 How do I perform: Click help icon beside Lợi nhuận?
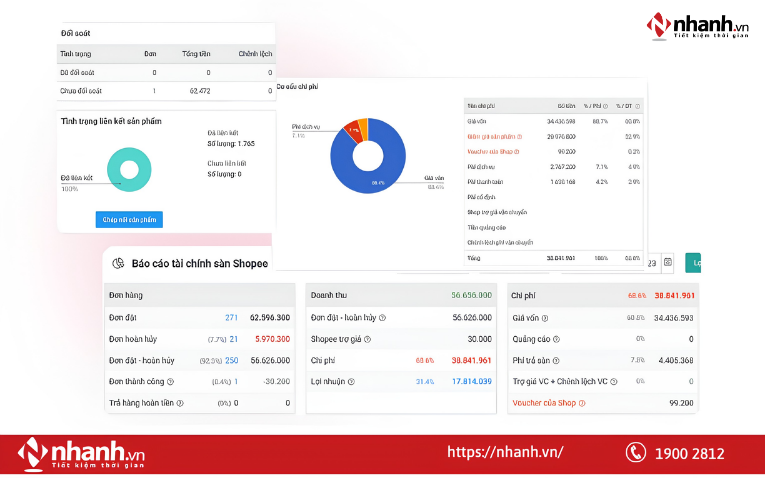tap(351, 381)
